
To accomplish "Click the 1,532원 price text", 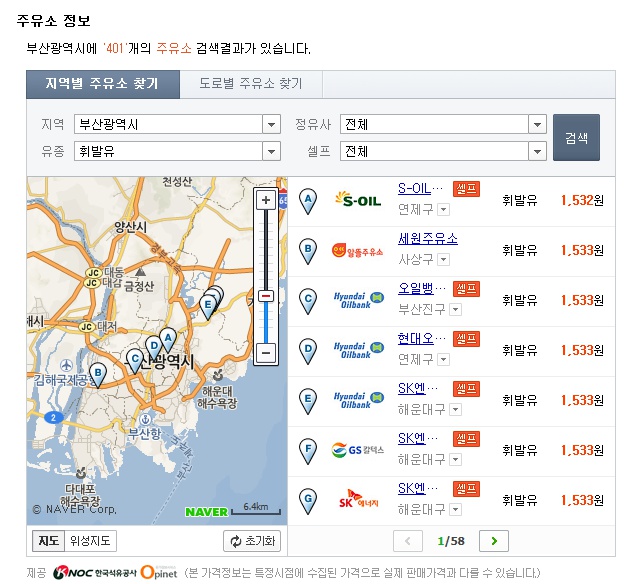I will tap(582, 200).
